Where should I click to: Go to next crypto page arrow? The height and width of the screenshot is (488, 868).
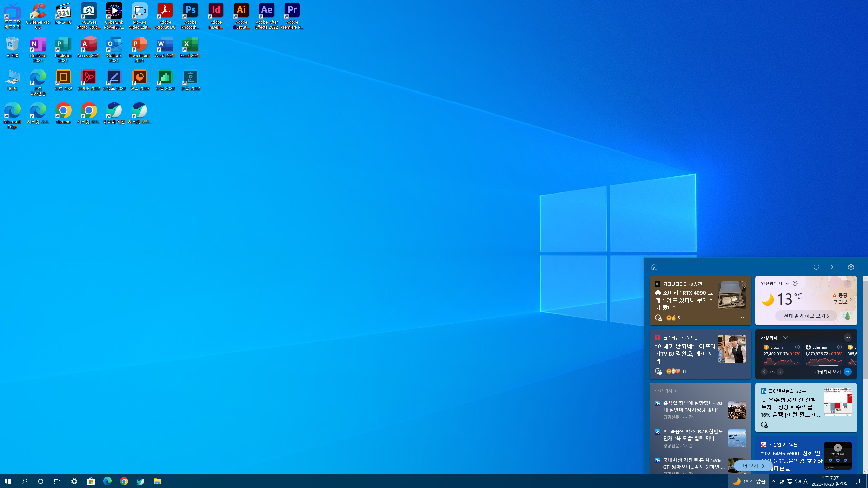[x=780, y=372]
